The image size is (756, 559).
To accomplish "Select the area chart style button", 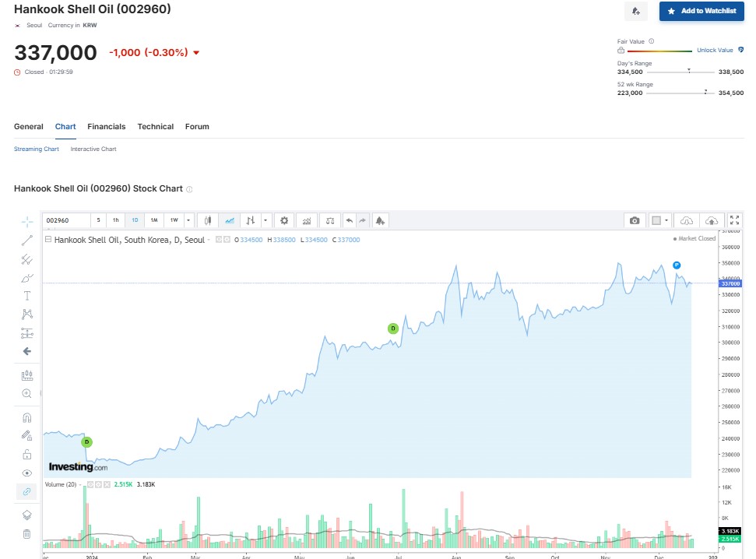I will coord(230,220).
